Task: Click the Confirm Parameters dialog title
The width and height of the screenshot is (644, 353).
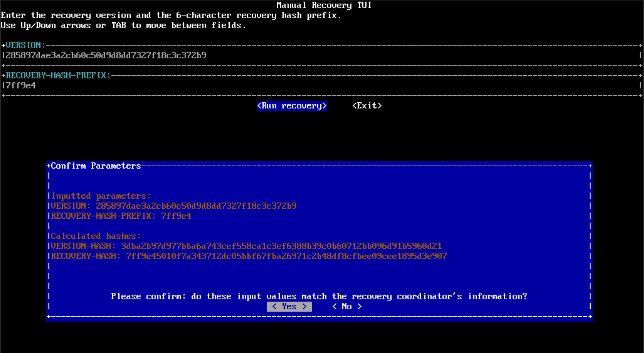Action: (96, 166)
